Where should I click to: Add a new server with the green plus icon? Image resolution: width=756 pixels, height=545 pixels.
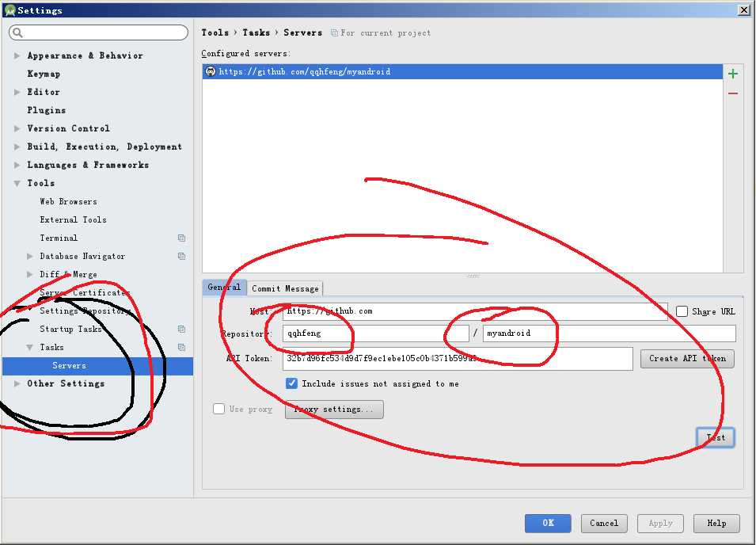point(733,74)
